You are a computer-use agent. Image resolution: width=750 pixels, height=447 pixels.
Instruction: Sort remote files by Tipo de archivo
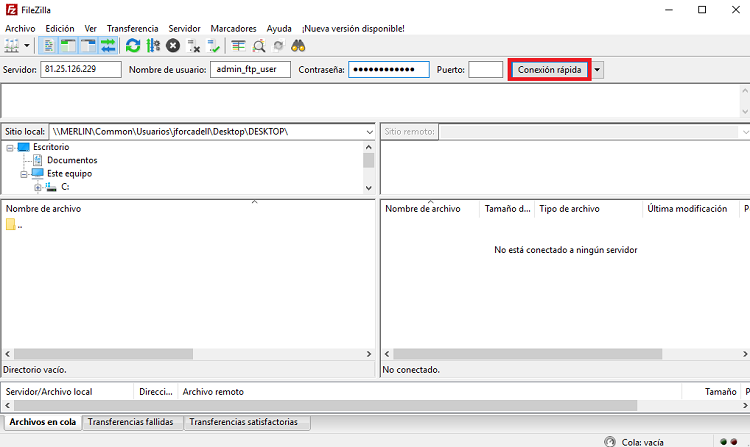click(x=569, y=209)
